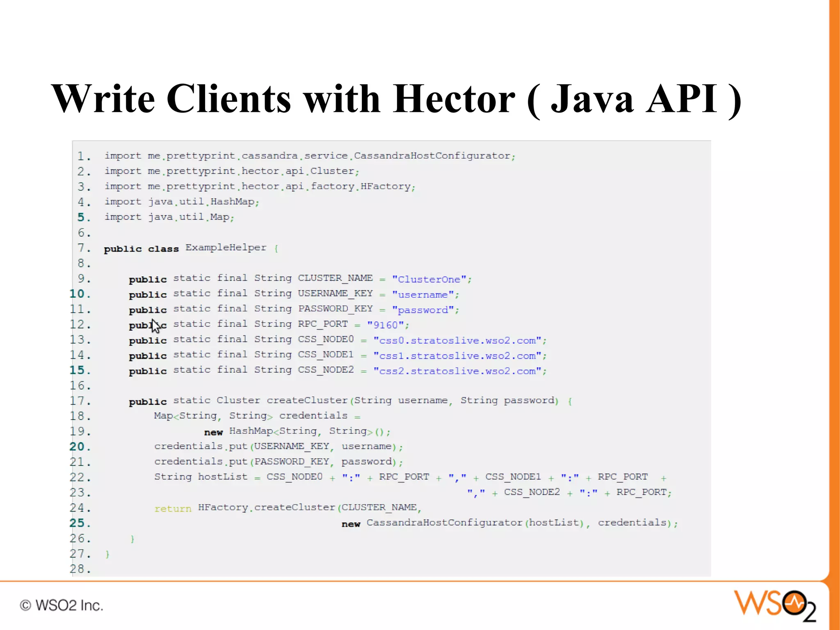Image resolution: width=840 pixels, height=630 pixels.
Task: Click the method name 'createCluster' on line 17
Action: coord(307,400)
